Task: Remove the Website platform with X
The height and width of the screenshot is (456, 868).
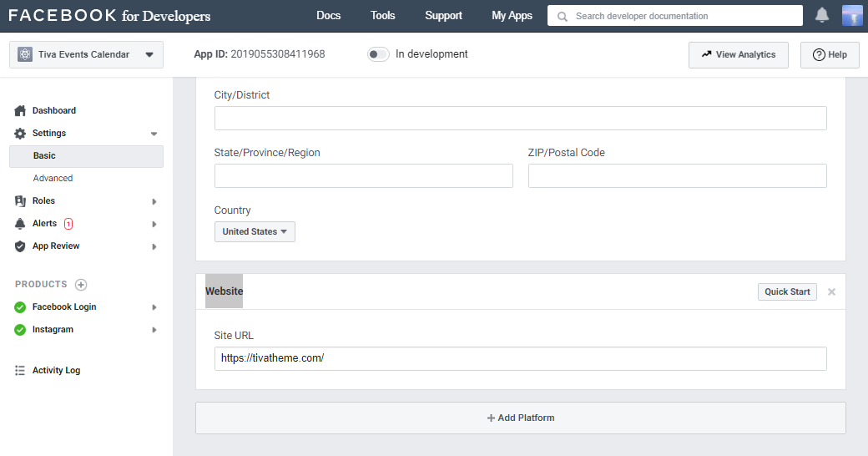Action: (x=831, y=292)
